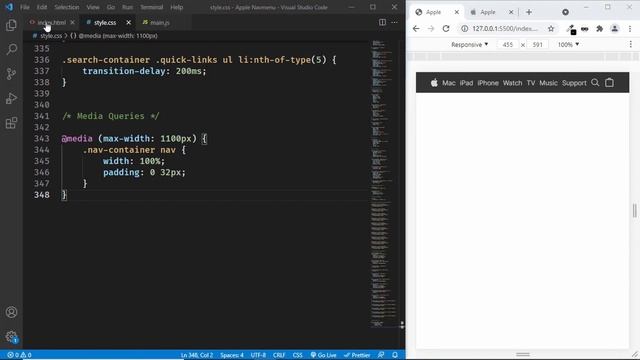Image resolution: width=640 pixels, height=360 pixels.
Task: Click feedback icon in status bar
Action: pyautogui.click(x=381, y=355)
